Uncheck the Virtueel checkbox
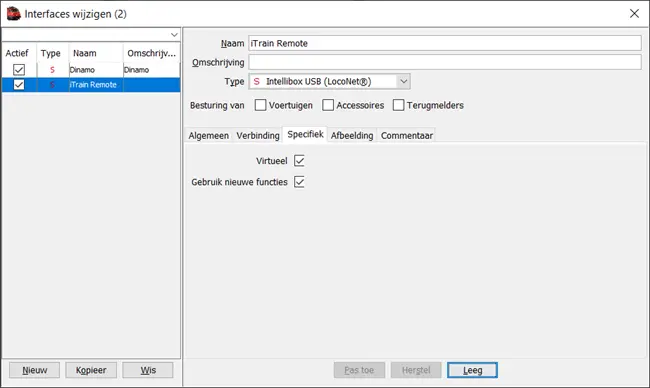Viewport: 650px width, 388px height. pos(299,161)
